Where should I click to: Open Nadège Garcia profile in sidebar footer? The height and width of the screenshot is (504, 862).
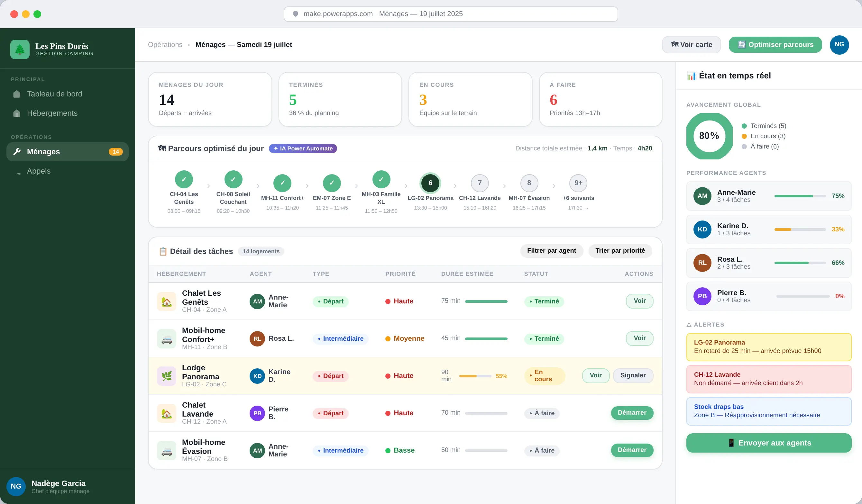pyautogui.click(x=68, y=487)
